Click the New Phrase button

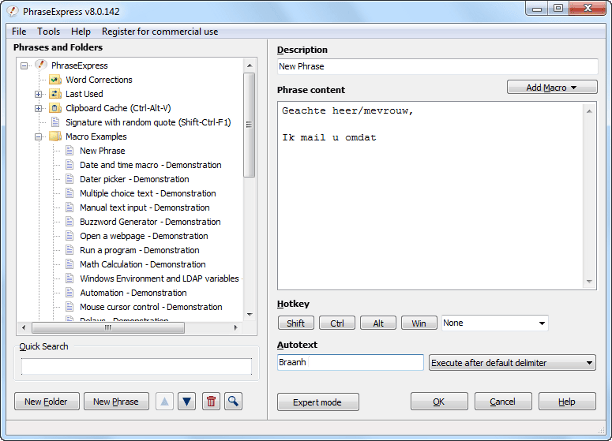[x=116, y=401]
